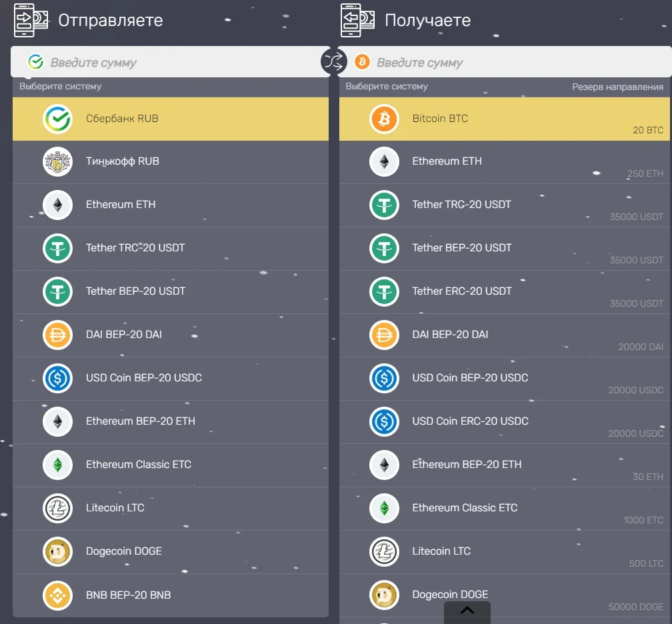Swap directions with the shuffle arrows button

[x=333, y=62]
